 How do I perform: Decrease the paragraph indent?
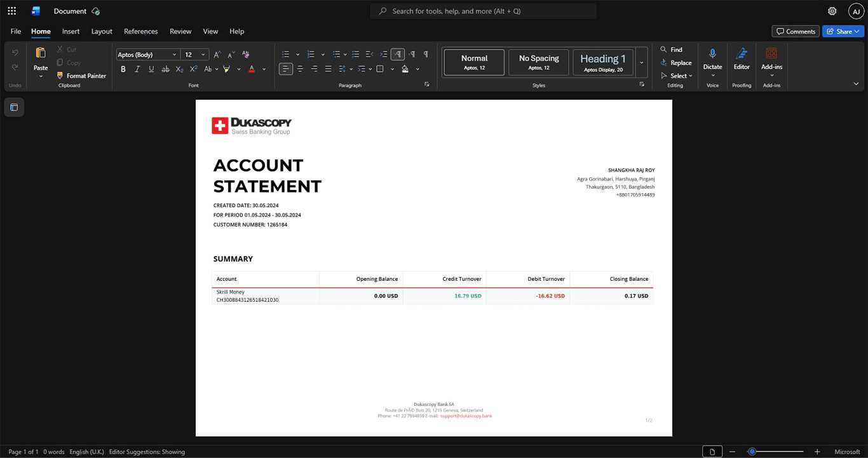(x=370, y=55)
